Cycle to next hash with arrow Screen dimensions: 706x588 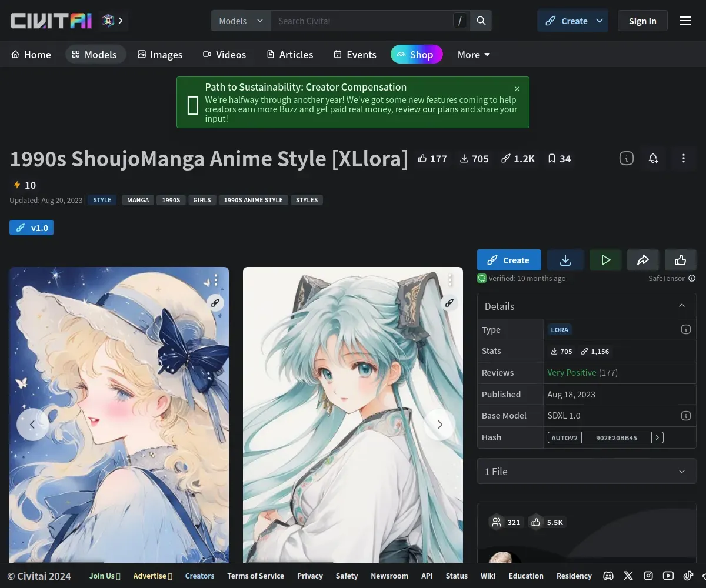pyautogui.click(x=658, y=437)
